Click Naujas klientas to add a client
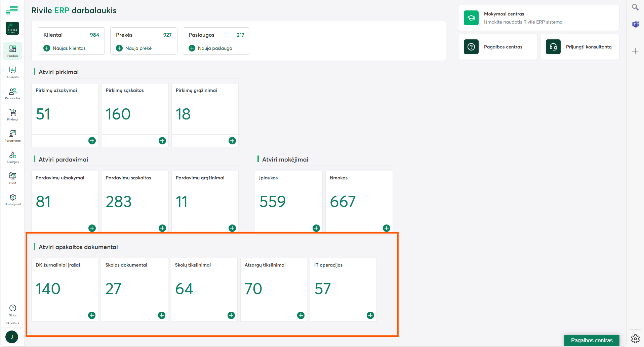Image resolution: width=644 pixels, height=347 pixels. point(65,48)
